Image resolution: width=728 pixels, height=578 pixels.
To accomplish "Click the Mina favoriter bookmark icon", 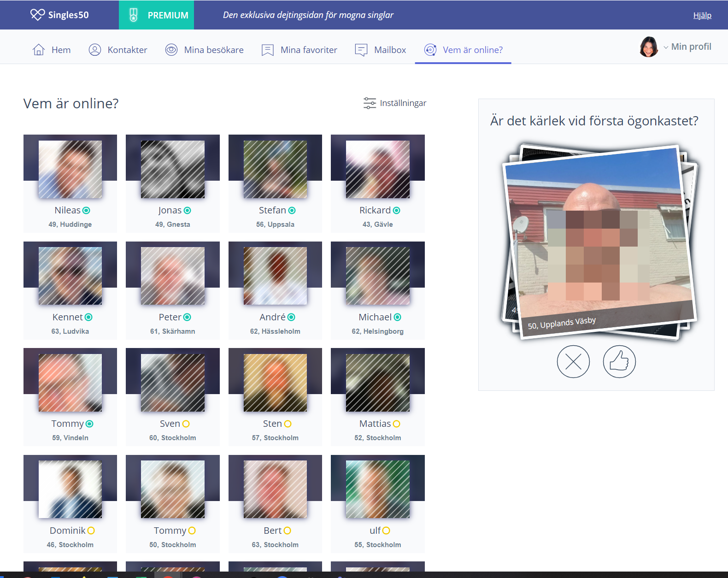I will tap(268, 50).
